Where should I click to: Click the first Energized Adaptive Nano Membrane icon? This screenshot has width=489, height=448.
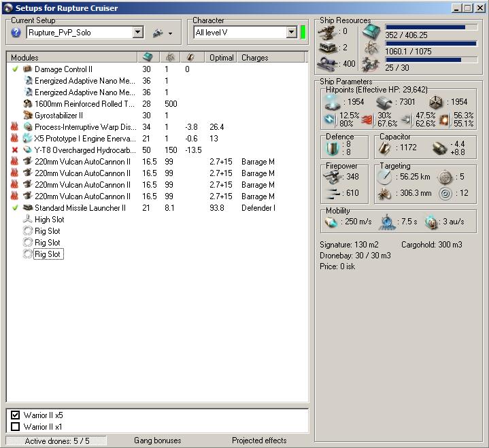click(28, 80)
